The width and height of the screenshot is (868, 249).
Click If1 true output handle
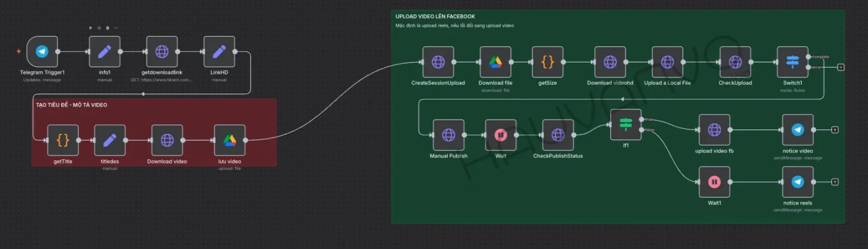[x=642, y=119]
